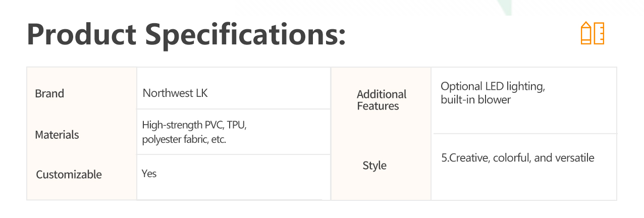Select the Style label cell
This screenshot has height=218, width=644.
(374, 166)
